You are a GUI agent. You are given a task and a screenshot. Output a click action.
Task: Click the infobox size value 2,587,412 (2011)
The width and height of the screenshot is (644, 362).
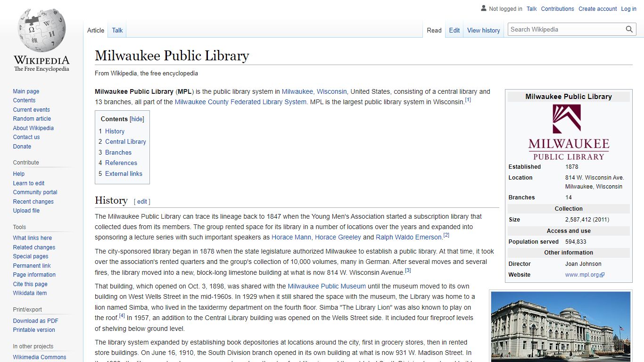[587, 220]
